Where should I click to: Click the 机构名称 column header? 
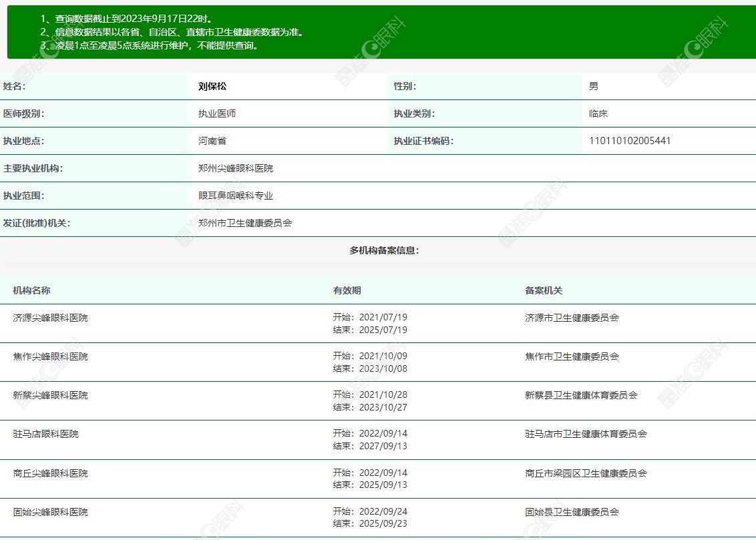pos(31,290)
